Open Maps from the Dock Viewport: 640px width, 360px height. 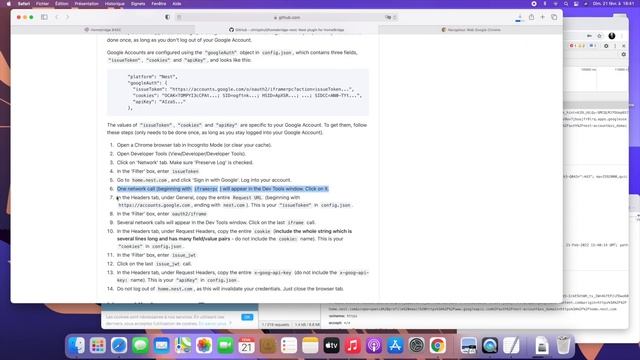click(x=182, y=346)
